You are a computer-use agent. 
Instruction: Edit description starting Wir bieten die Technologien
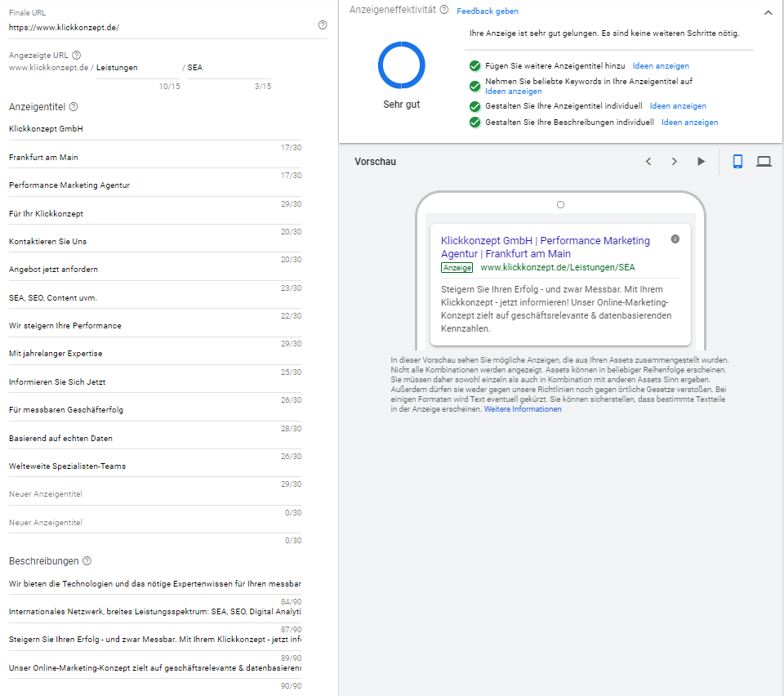[155, 584]
